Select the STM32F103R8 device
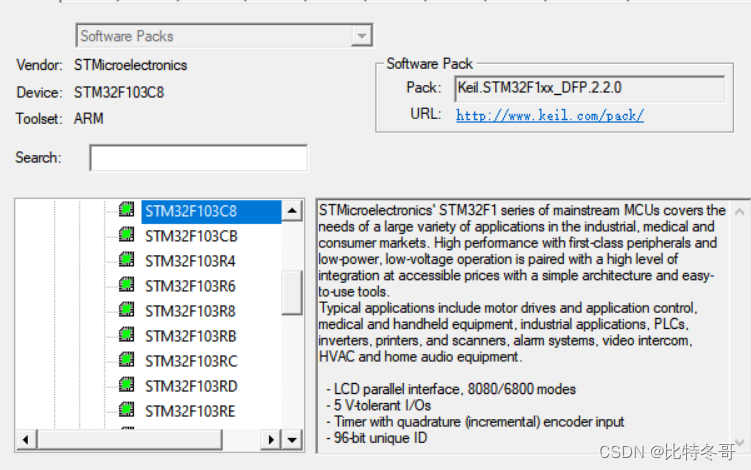Viewport: 751px width, 470px height. pyautogui.click(x=190, y=311)
